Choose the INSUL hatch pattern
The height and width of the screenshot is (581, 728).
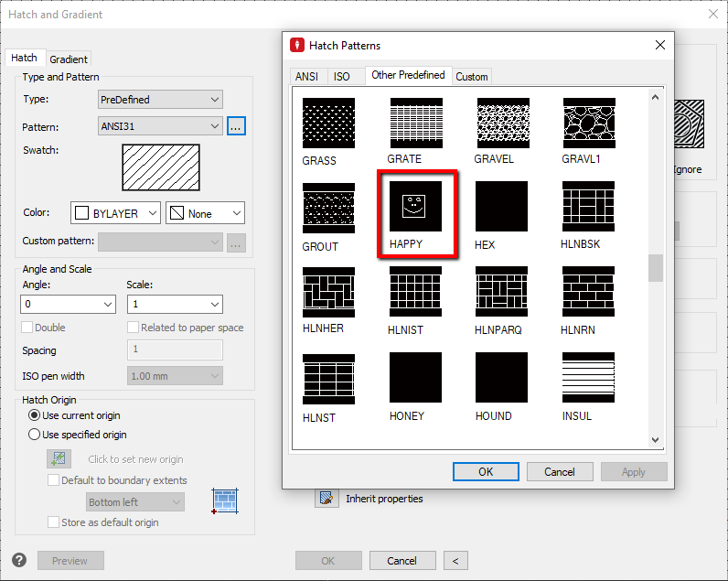click(588, 378)
